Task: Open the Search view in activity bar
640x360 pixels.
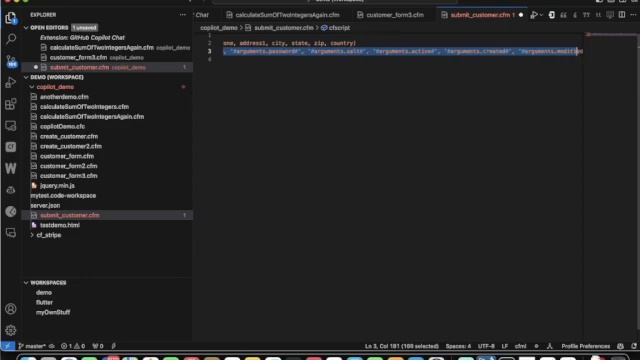Action: tap(11, 39)
